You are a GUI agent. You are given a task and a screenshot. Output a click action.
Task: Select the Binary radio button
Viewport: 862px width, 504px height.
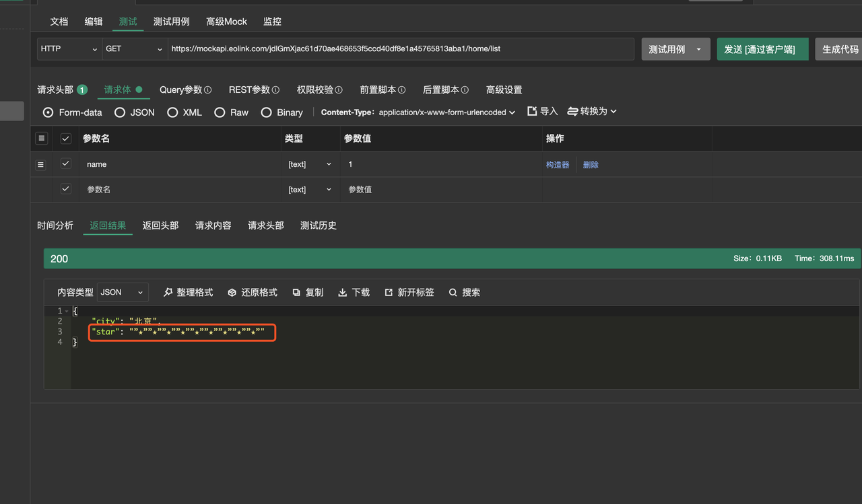coord(267,112)
